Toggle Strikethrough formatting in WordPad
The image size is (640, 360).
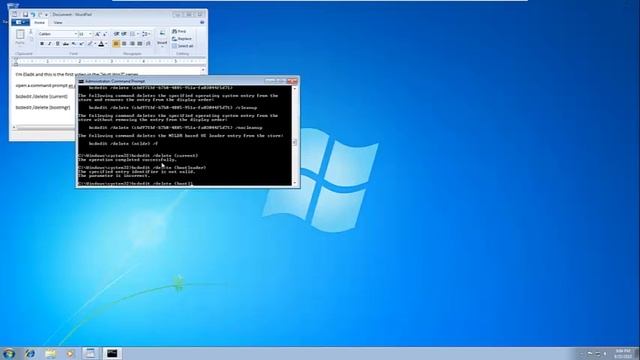click(66, 43)
